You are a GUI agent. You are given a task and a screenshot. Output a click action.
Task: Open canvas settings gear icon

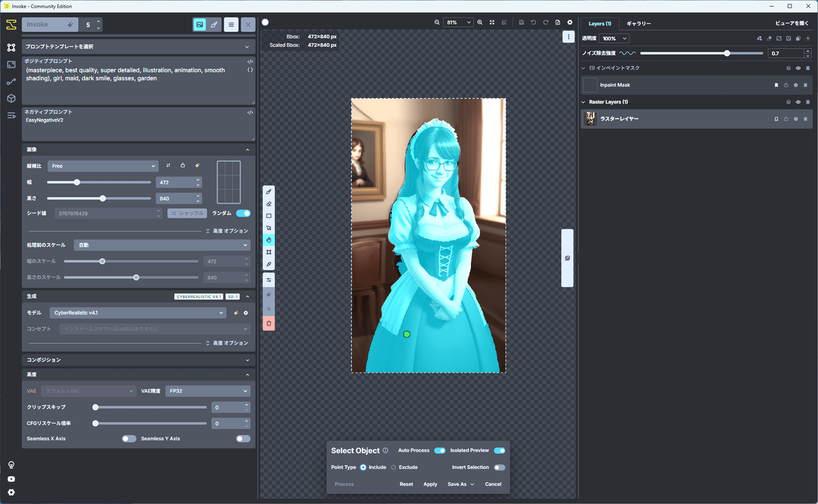click(570, 22)
